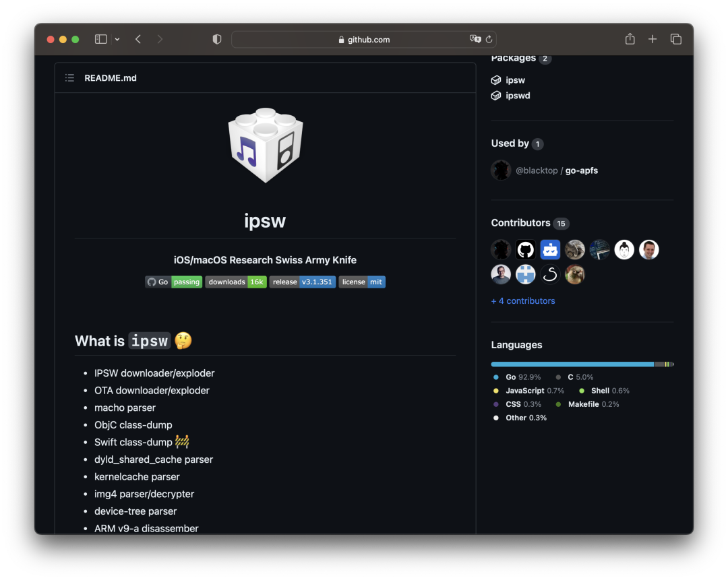Open the smiling man in suit avatar
Viewport: 728px width, 580px height.
[648, 250]
